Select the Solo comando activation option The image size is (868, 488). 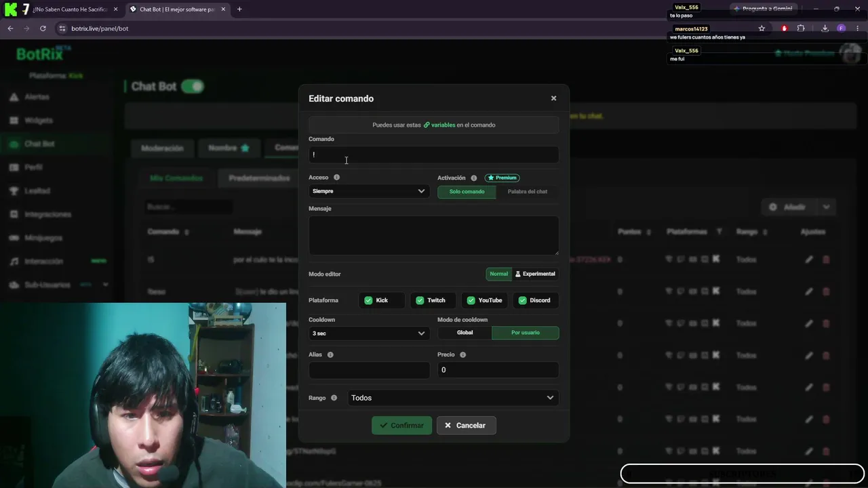click(x=467, y=192)
